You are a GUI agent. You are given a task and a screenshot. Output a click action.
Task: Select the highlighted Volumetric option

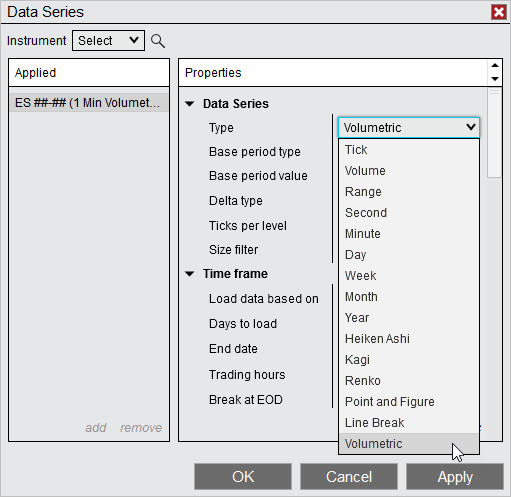(x=409, y=444)
